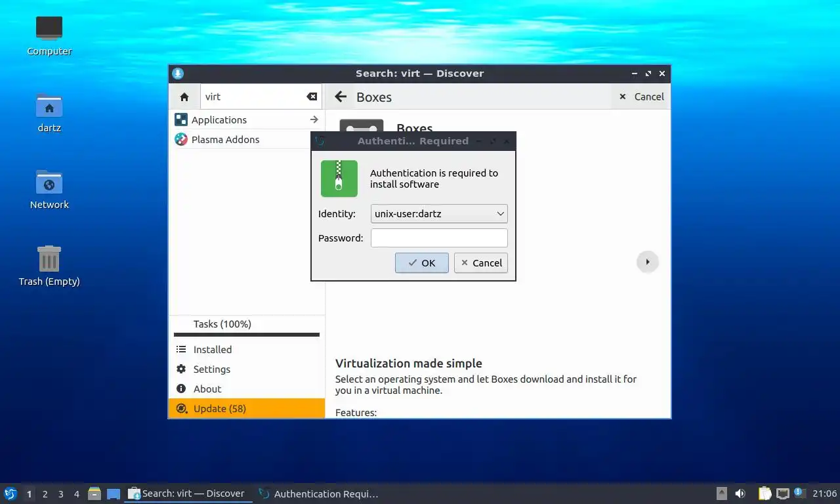Open Discover Settings in sidebar

pos(247,369)
